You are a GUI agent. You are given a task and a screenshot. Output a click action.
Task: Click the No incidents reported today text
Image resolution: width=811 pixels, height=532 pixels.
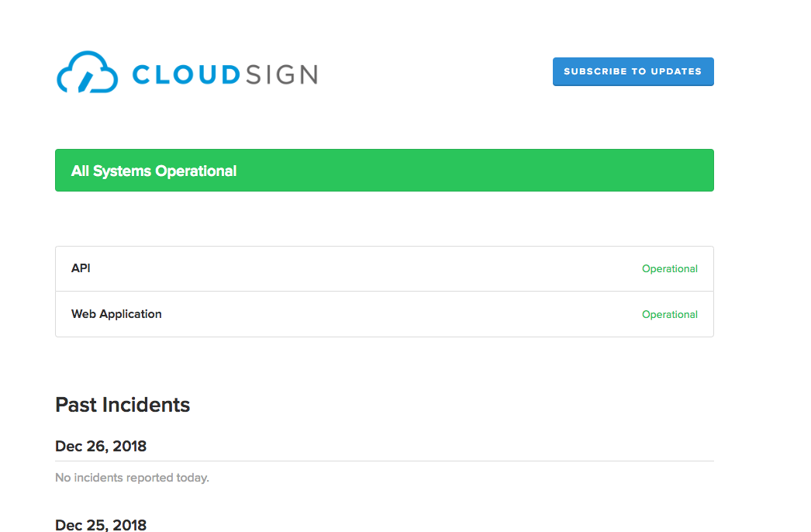[133, 478]
